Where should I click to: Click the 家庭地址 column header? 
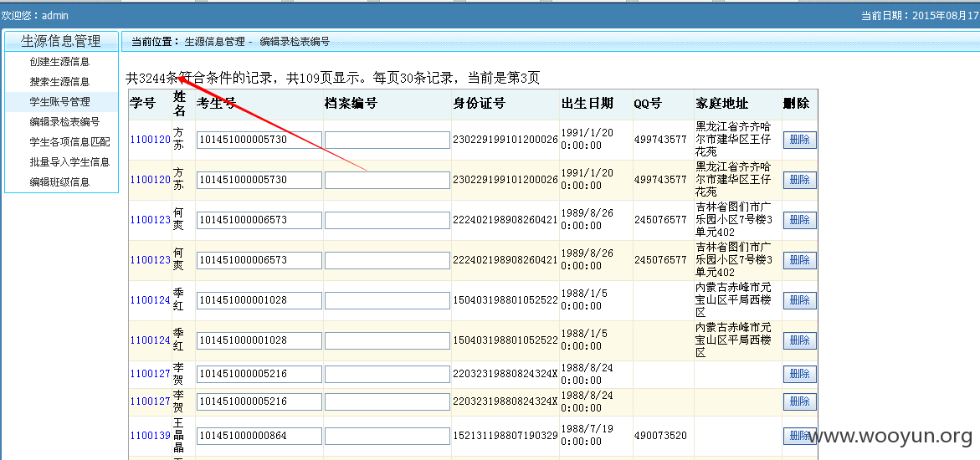722,104
